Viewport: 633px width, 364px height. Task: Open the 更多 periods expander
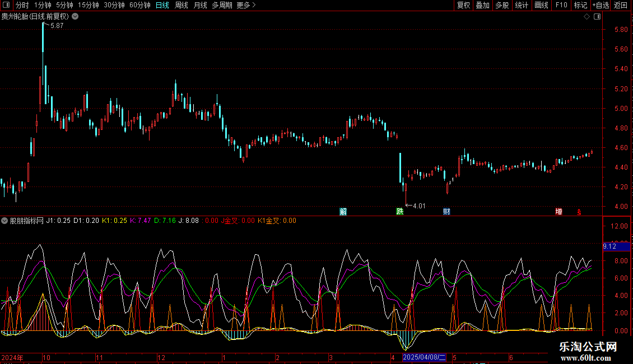(246, 5)
